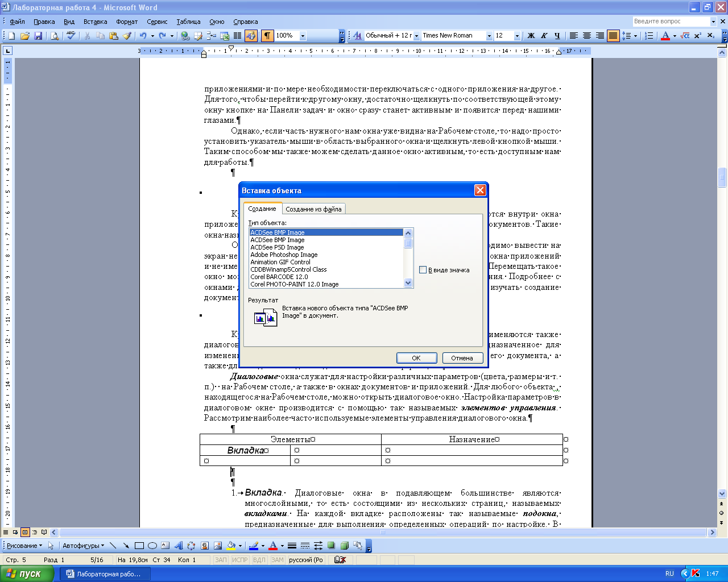Click the Redo arrow icon
The height and width of the screenshot is (582, 728).
tap(163, 36)
